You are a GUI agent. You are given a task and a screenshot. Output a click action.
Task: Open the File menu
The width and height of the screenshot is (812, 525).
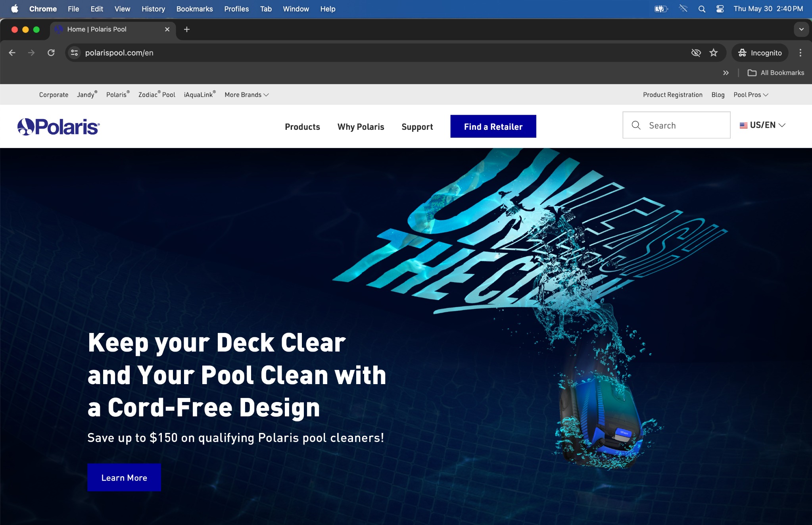[73, 9]
